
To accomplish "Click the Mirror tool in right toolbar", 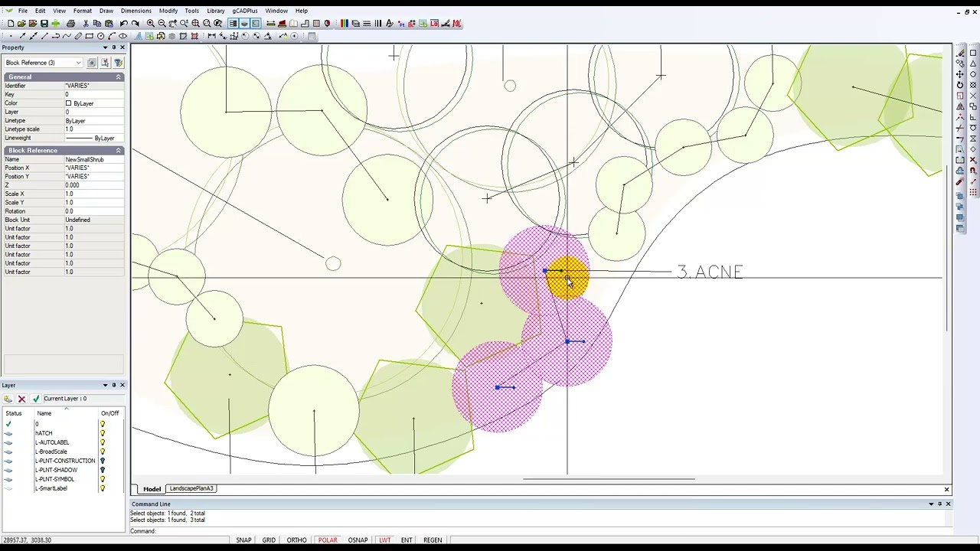I will [x=959, y=106].
